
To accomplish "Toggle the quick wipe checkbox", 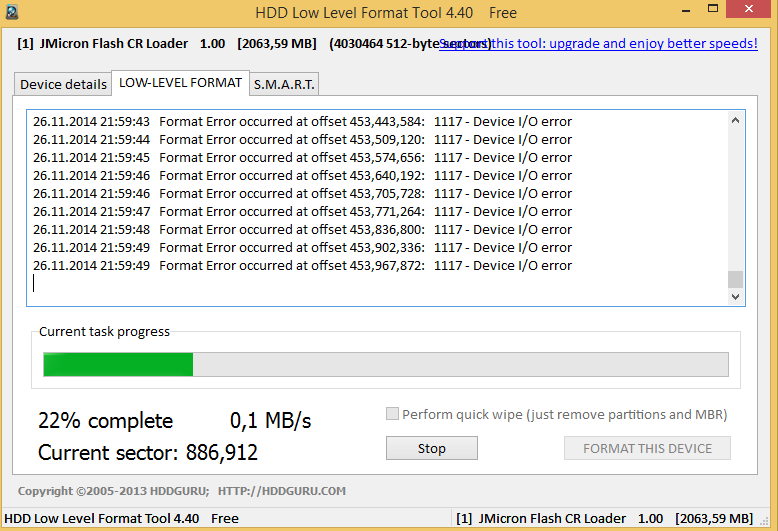I will click(393, 414).
